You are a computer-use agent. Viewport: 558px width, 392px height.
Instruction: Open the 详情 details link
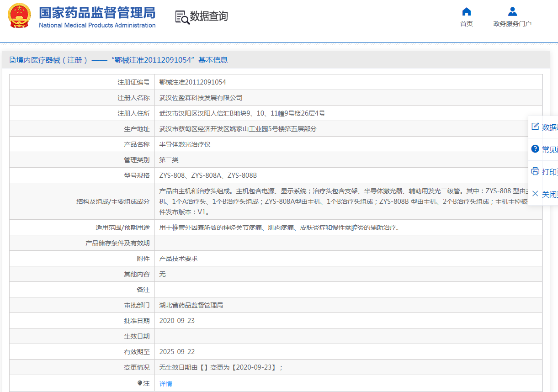pos(166,384)
